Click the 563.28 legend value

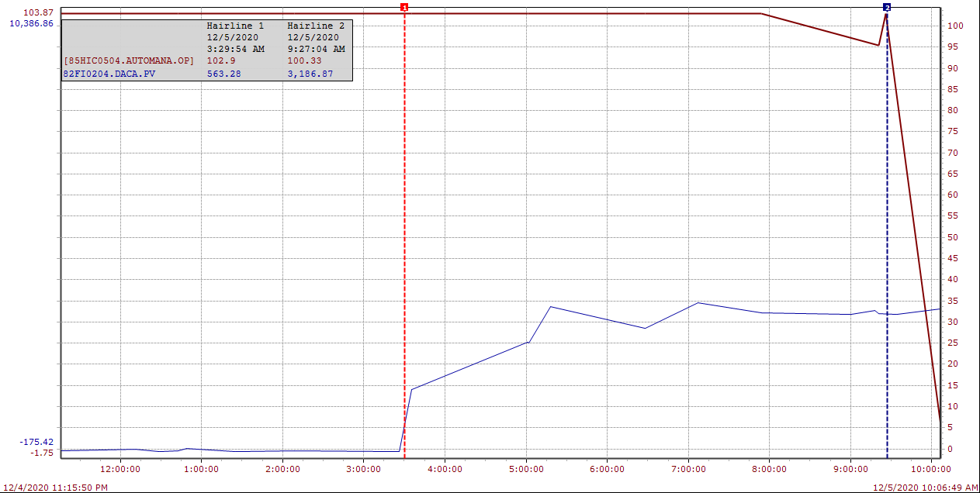point(223,74)
